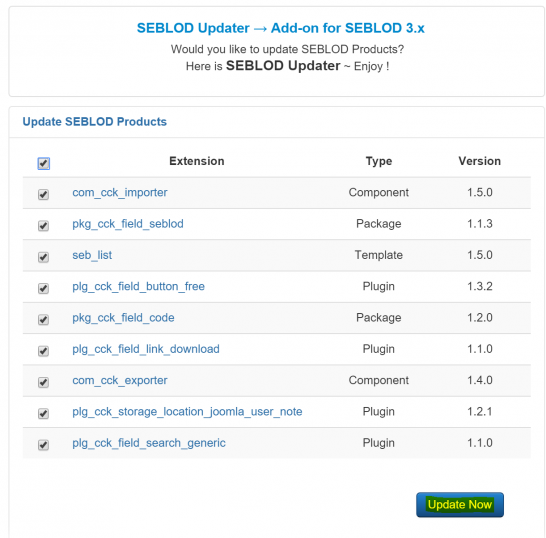Click version 1.2.0 cell

point(479,318)
